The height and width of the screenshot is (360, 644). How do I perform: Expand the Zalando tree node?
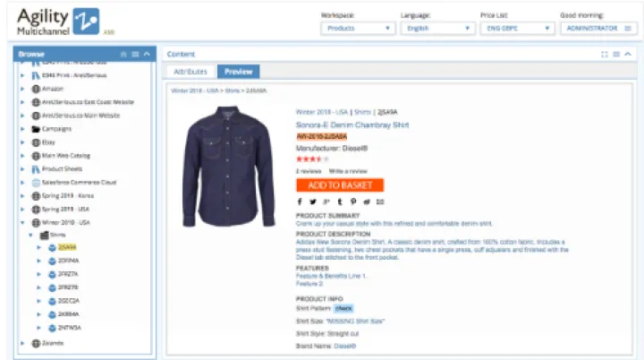coord(22,343)
